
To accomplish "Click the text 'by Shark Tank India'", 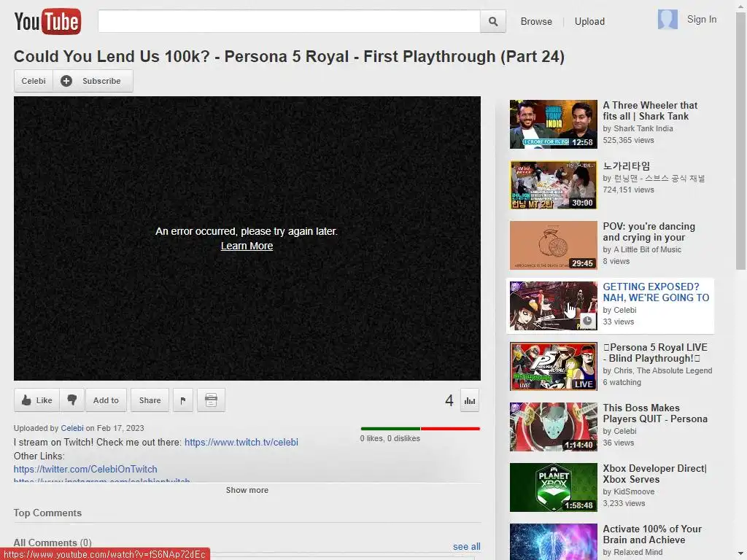I will click(x=638, y=128).
